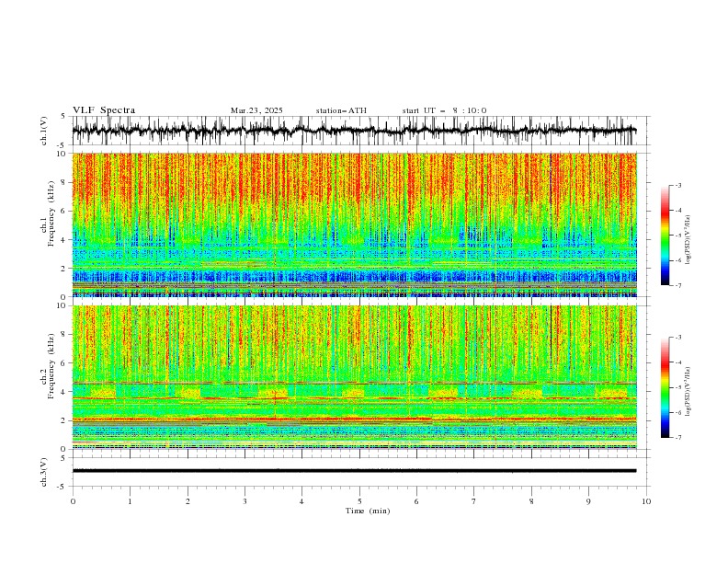Click the "-4" tick on ch.2 color bar
Screen dimensions: 728x563
click(678, 362)
